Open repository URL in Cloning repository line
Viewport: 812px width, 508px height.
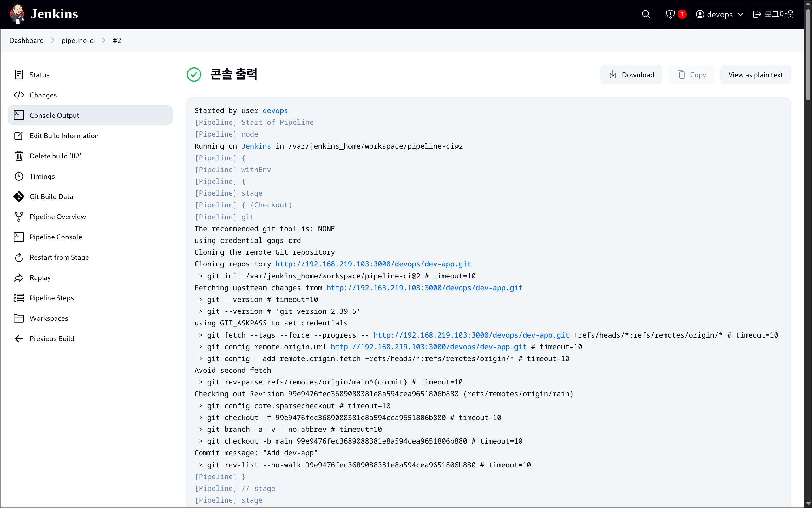point(373,264)
